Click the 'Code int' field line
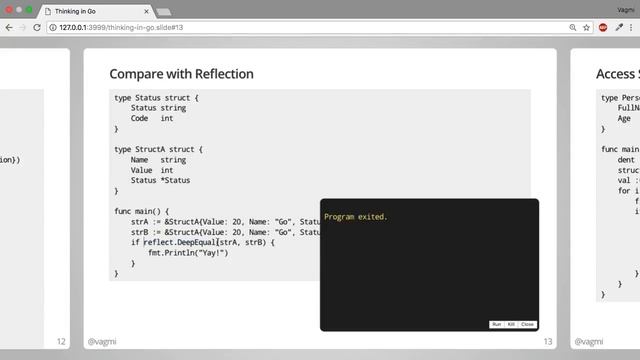The height and width of the screenshot is (360, 640). [x=152, y=118]
